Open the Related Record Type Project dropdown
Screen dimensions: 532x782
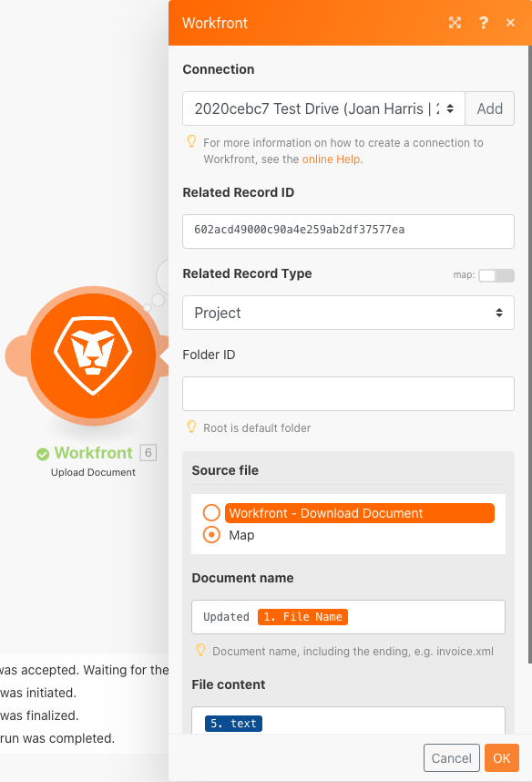[x=348, y=313]
